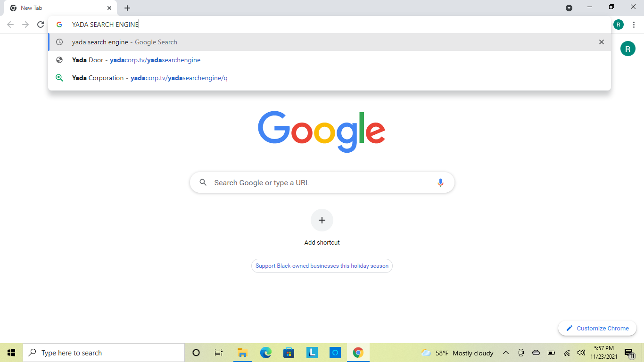Open Support Black-owned businesses link

(322, 266)
